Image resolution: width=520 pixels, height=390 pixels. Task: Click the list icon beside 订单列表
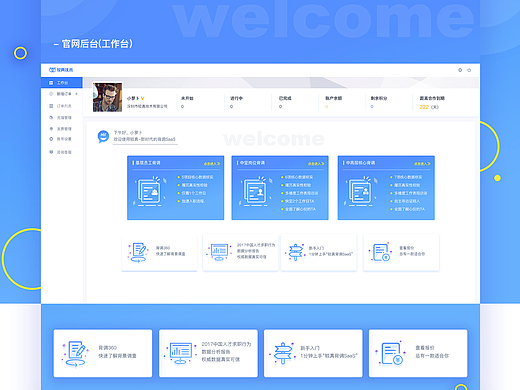[51, 106]
